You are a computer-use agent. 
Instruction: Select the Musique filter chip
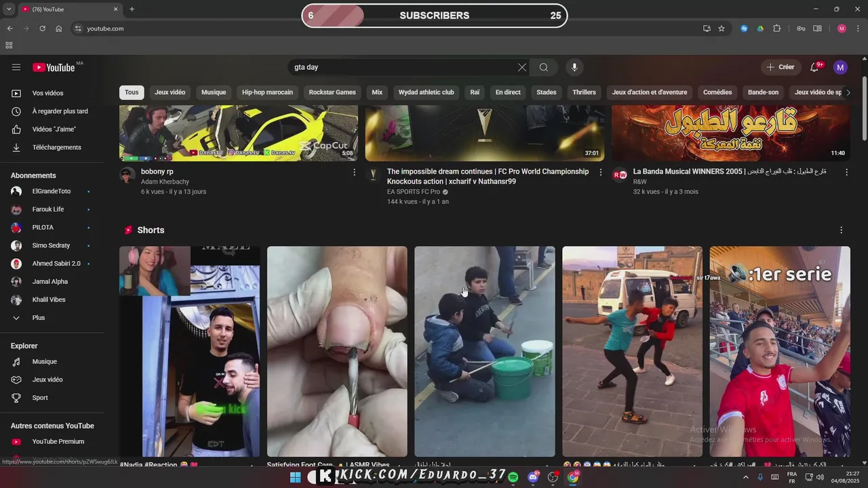point(214,92)
